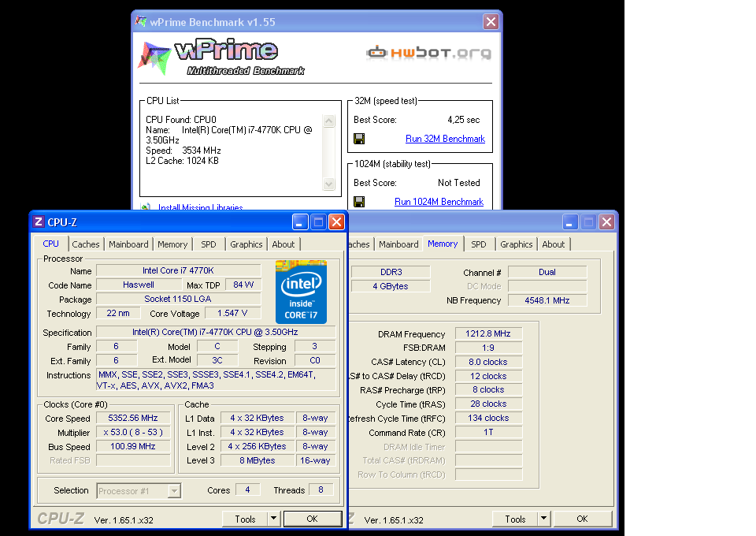Close the wPrime Benchmark window
This screenshot has width=756, height=536.
(491, 22)
